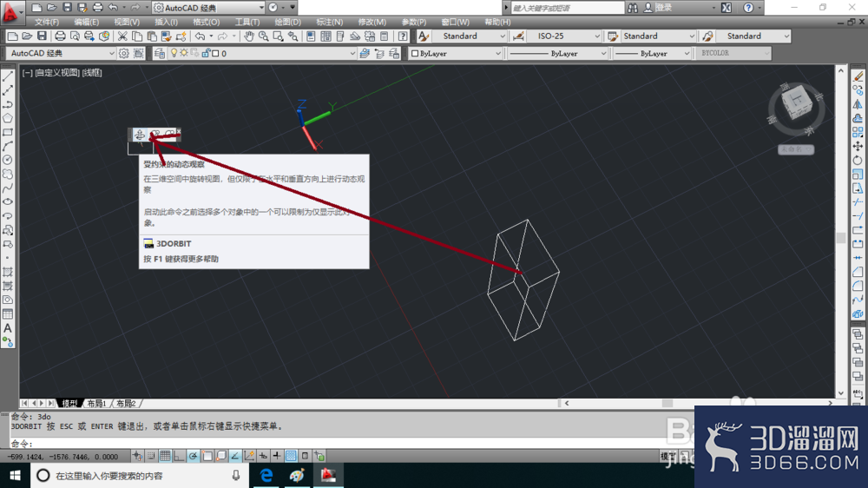This screenshot has height=488, width=868.
Task: Click the Erase tool in modify toolbar
Action: pyautogui.click(x=858, y=76)
